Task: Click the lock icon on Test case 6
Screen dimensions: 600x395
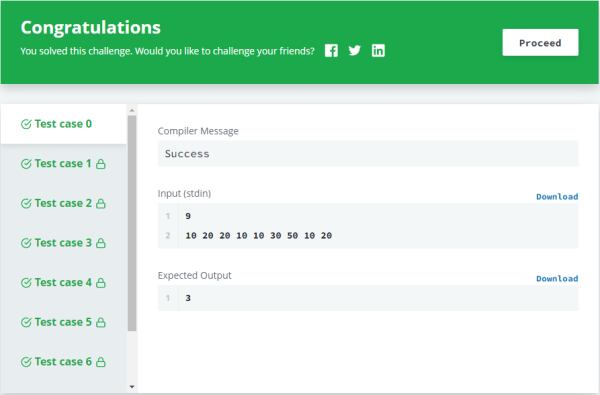Action: (x=101, y=362)
